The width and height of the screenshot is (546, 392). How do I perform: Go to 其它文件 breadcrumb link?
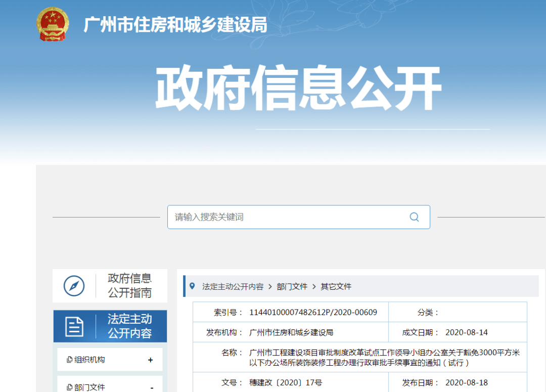(336, 286)
